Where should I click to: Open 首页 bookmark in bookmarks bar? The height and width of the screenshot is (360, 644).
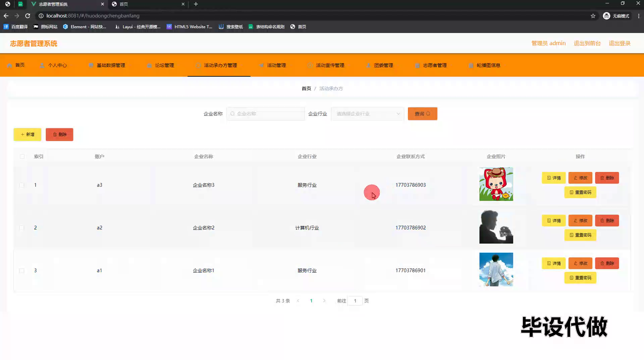click(298, 27)
